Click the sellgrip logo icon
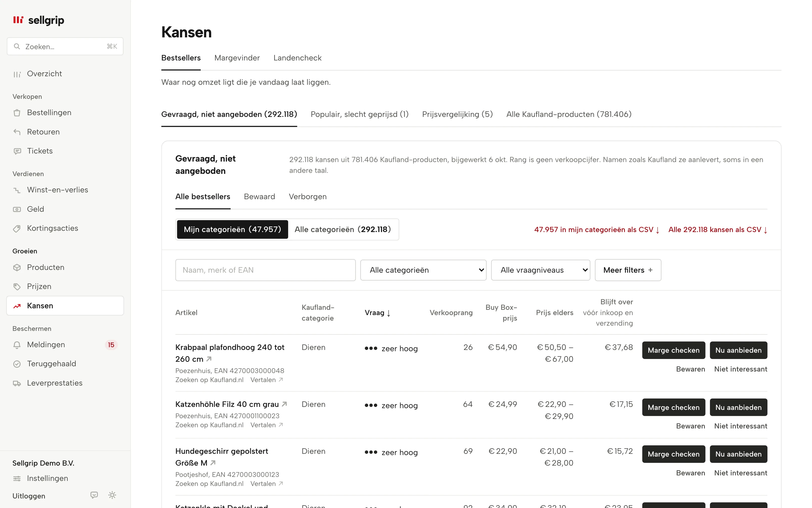The height and width of the screenshot is (508, 812). (x=18, y=20)
